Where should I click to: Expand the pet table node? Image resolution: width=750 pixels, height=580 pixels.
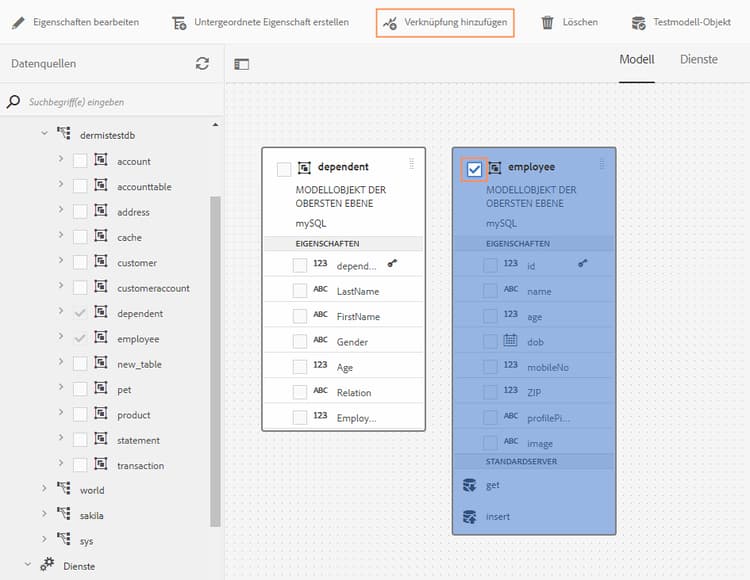[61, 386]
